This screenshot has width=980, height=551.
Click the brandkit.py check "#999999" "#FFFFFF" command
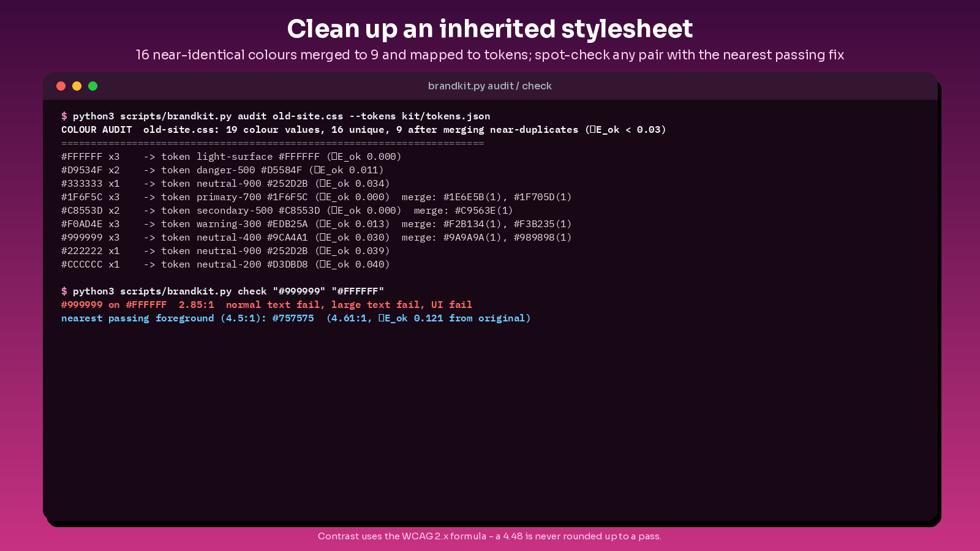point(223,291)
